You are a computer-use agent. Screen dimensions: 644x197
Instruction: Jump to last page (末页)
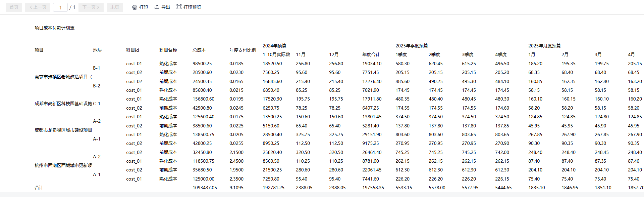click(x=115, y=7)
